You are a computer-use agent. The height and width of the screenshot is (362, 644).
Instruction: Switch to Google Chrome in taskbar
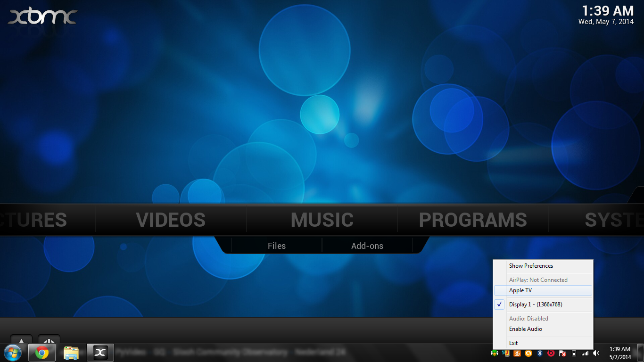point(42,353)
